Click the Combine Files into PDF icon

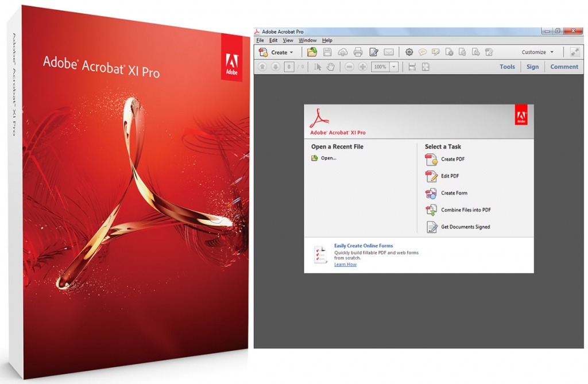431,210
